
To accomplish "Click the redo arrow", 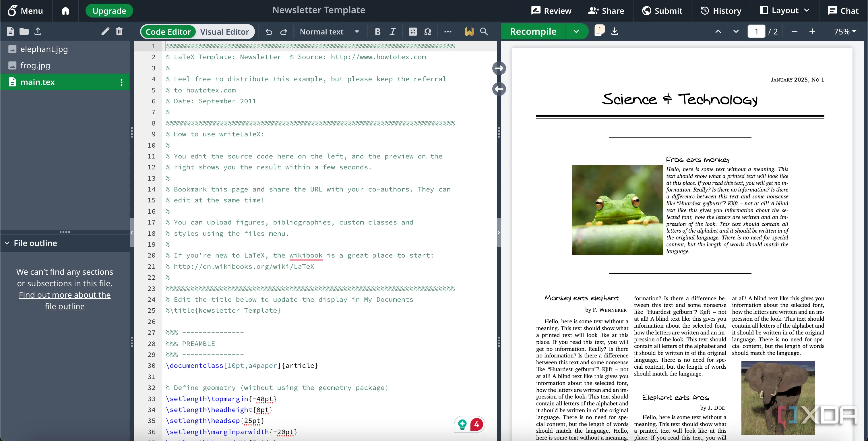I will 284,32.
